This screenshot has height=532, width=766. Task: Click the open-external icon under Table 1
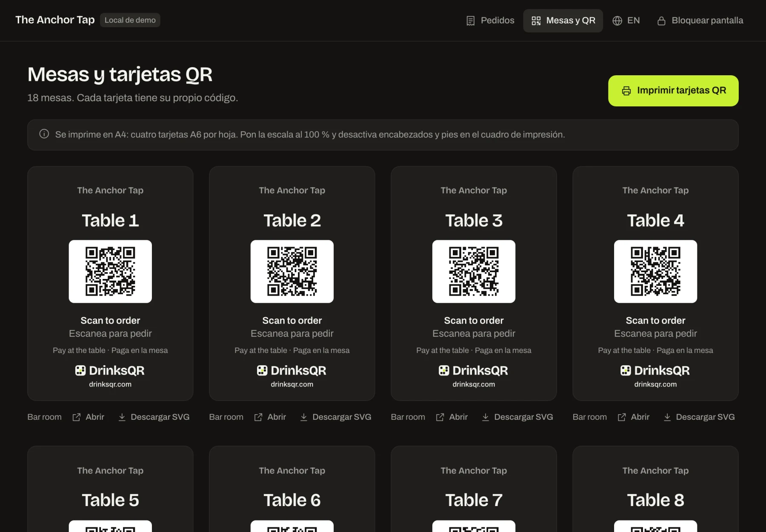pos(77,417)
